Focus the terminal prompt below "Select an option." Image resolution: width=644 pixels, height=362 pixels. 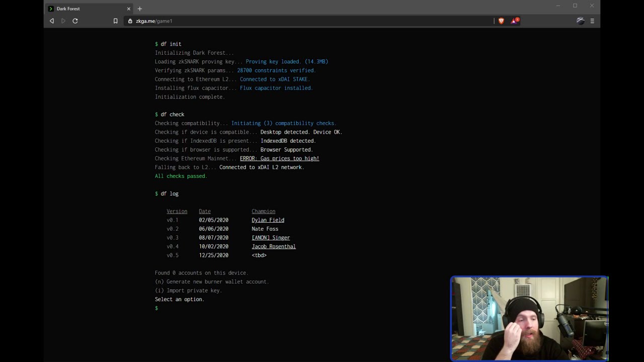156,308
